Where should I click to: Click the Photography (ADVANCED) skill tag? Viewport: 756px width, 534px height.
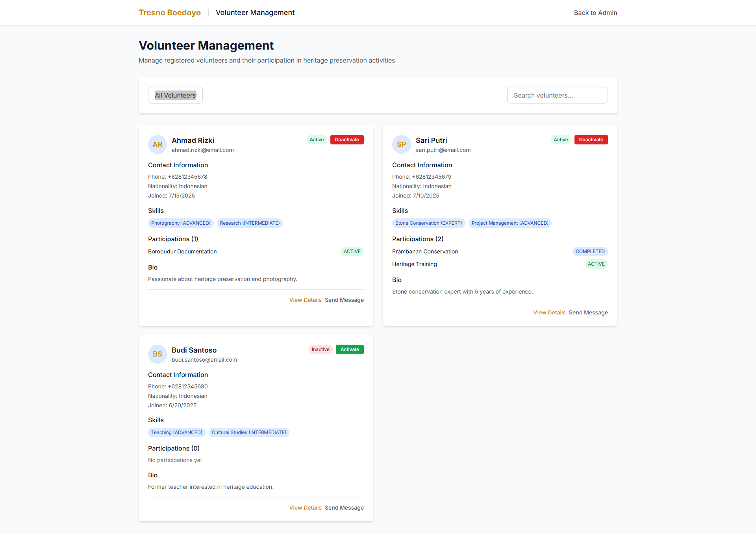coord(181,223)
